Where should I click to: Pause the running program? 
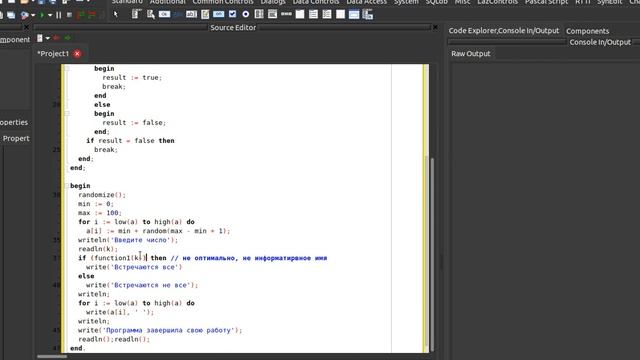(59, 15)
